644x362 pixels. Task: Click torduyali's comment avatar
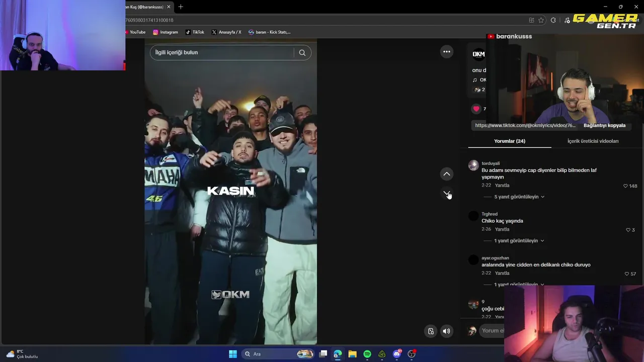(473, 165)
